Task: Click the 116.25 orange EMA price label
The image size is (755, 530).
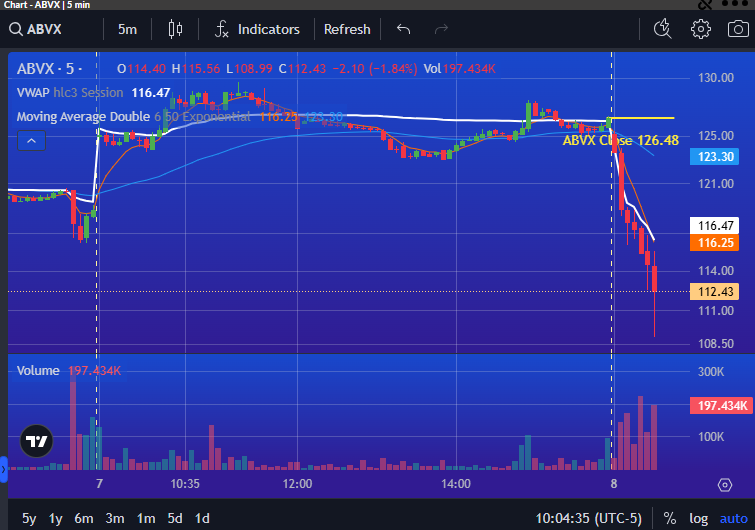Action: tap(715, 243)
